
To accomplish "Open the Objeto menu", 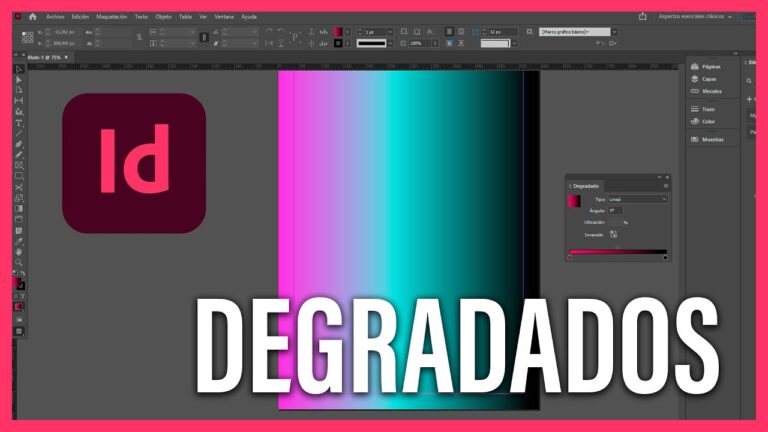I will (164, 17).
